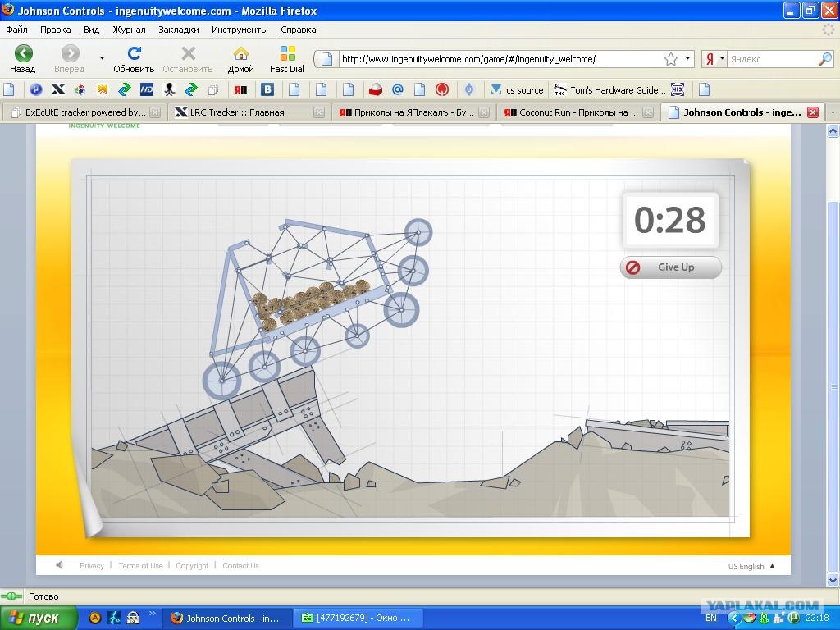Mute sound with the page speaker icon
Image resolution: width=840 pixels, height=630 pixels.
coord(59,564)
